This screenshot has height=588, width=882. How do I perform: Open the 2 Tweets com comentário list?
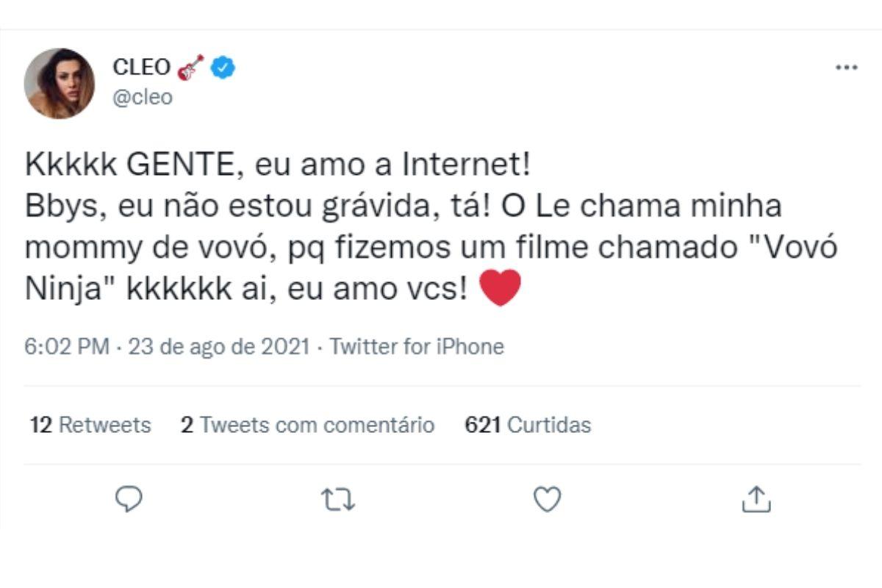pos(307,425)
